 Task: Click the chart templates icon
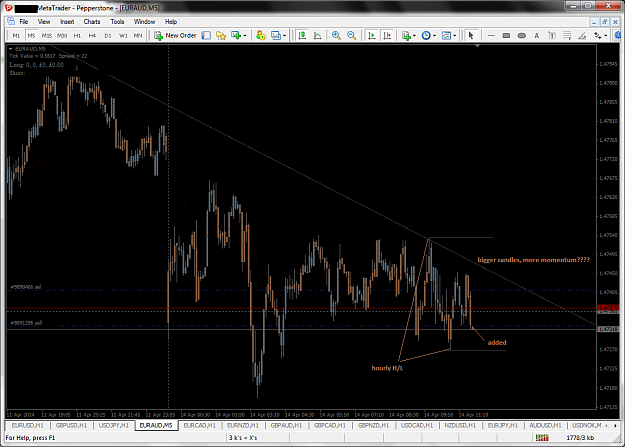click(x=446, y=35)
